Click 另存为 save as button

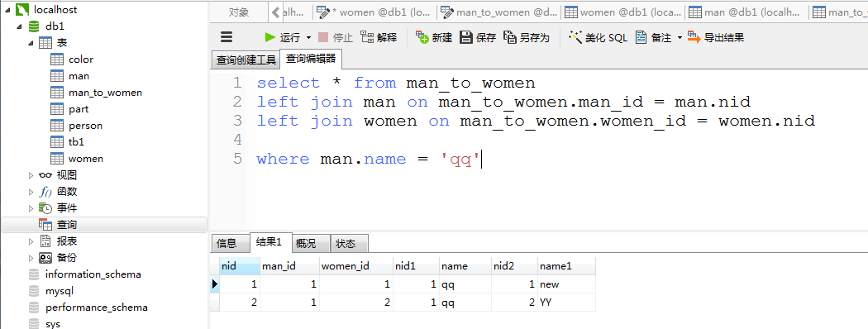(x=527, y=37)
